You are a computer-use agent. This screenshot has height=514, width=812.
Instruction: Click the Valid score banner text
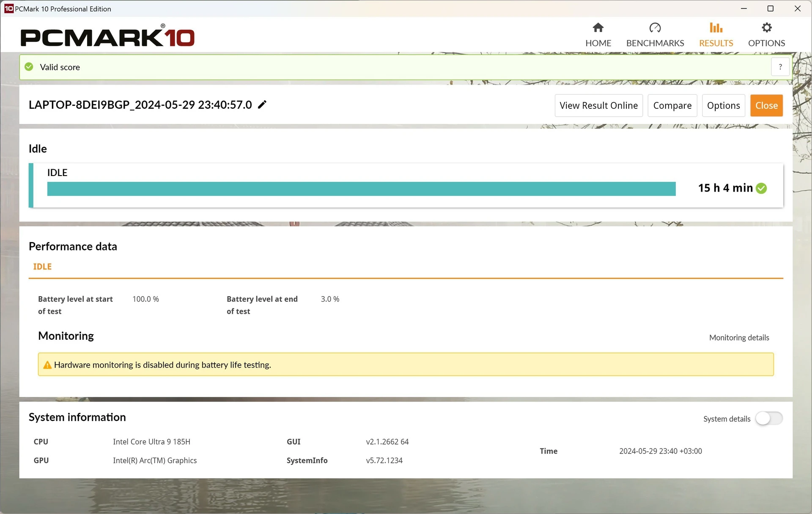click(x=60, y=67)
